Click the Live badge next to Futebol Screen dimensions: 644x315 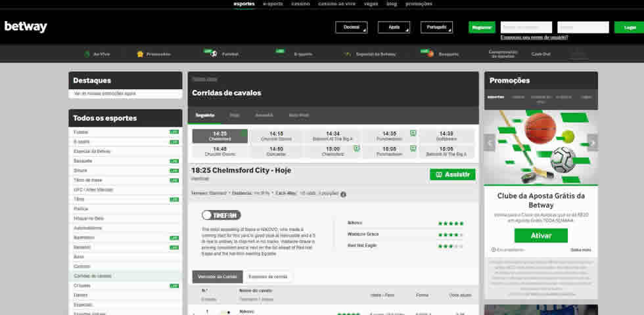click(x=174, y=132)
